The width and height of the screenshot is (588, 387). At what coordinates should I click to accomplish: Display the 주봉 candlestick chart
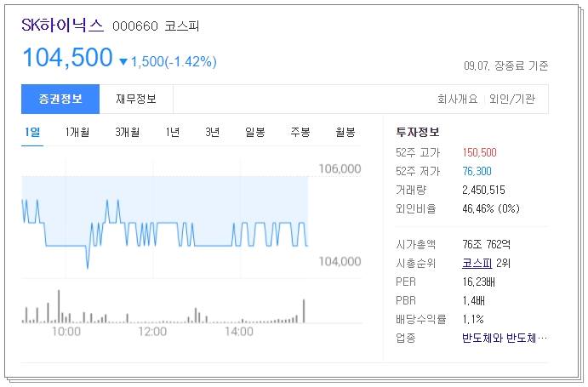[300, 132]
